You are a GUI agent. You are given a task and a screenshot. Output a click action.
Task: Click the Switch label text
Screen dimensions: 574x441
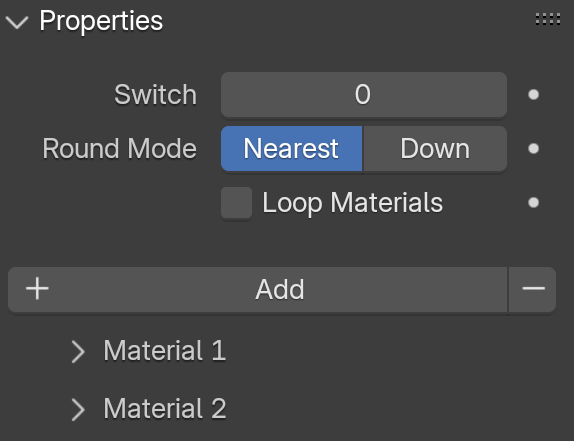click(156, 95)
